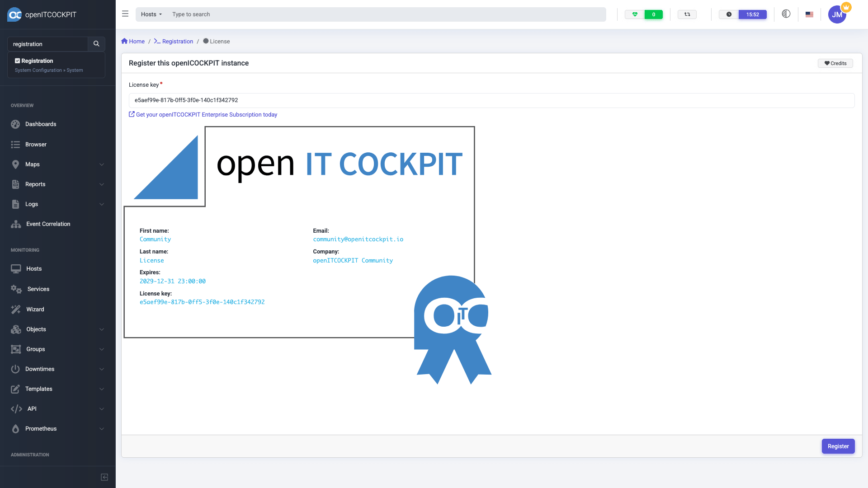
Task: Click the Registration breadcrumb link
Action: [x=174, y=41]
